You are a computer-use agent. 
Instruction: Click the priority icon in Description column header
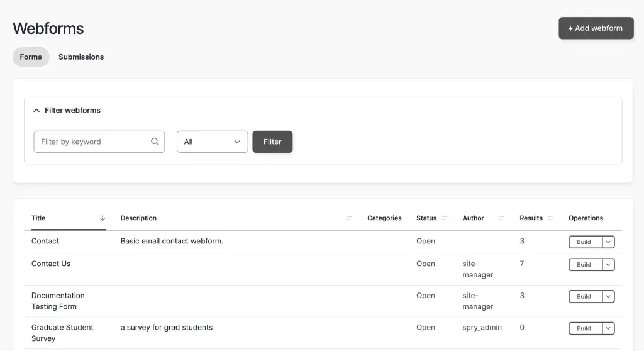349,218
